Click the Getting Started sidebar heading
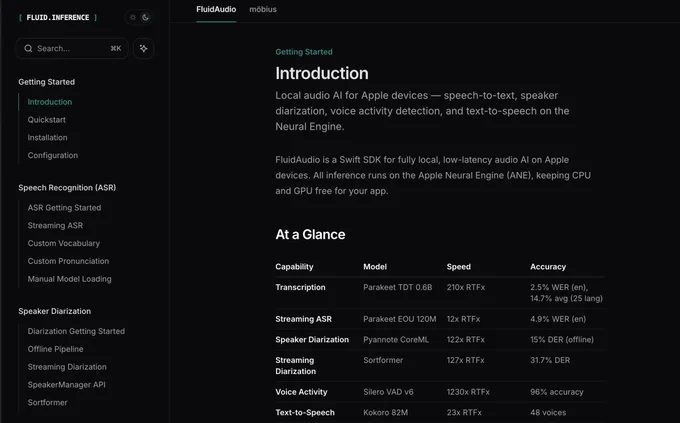The height and width of the screenshot is (423, 680). click(46, 82)
